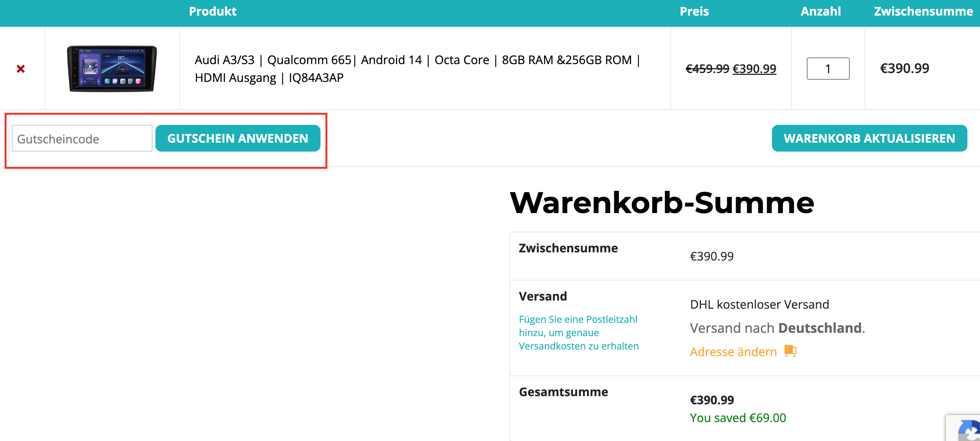Click the Warenkorb-Summe heading
980x441 pixels.
tap(662, 203)
